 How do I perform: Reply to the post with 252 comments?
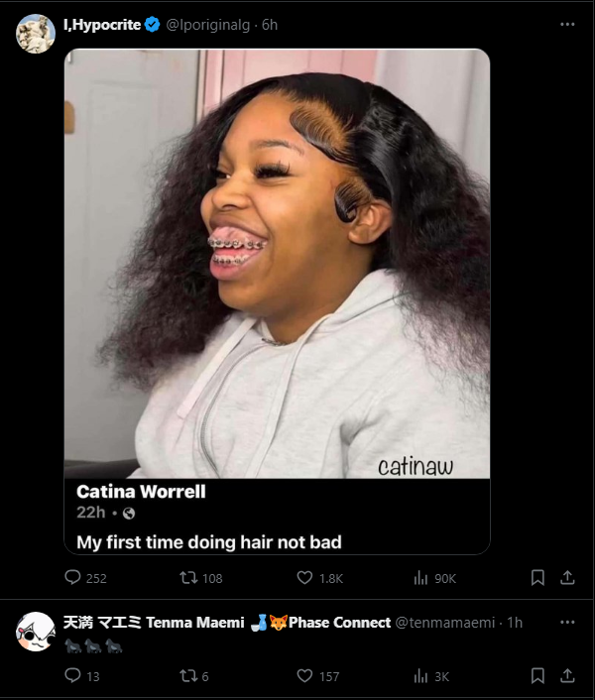(85, 578)
